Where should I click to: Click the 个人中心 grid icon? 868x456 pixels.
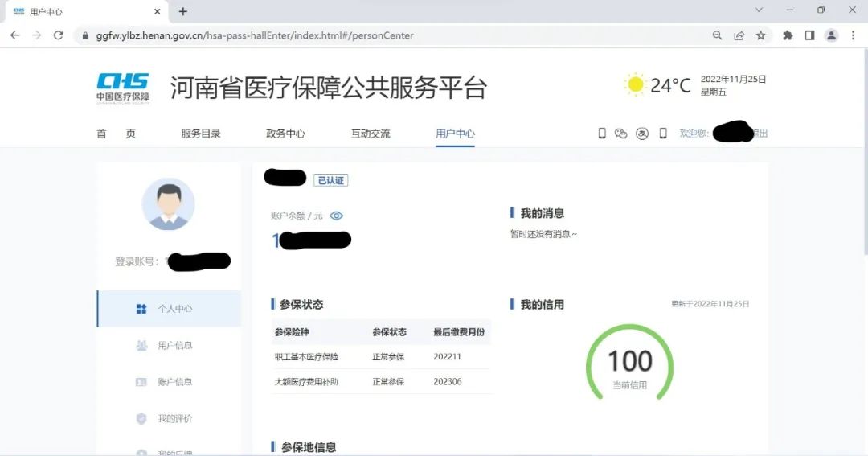click(x=141, y=309)
